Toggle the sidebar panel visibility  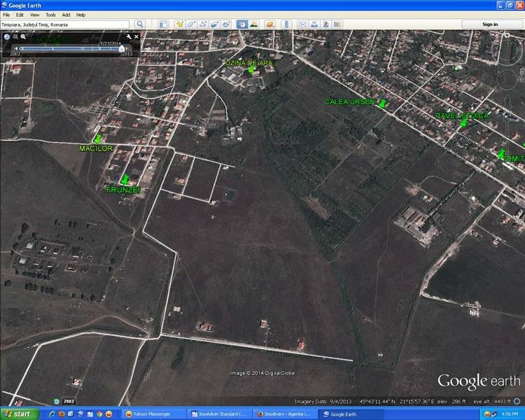tap(162, 24)
